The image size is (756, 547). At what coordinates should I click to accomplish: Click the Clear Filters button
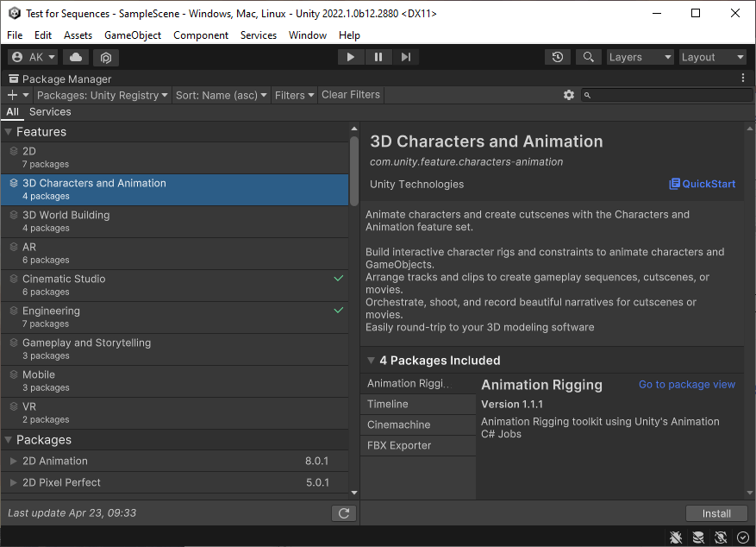(351, 95)
